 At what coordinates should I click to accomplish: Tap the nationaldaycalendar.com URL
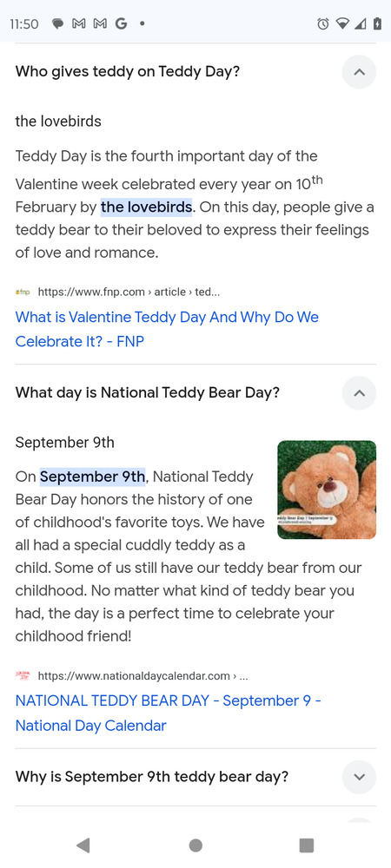coord(142,675)
